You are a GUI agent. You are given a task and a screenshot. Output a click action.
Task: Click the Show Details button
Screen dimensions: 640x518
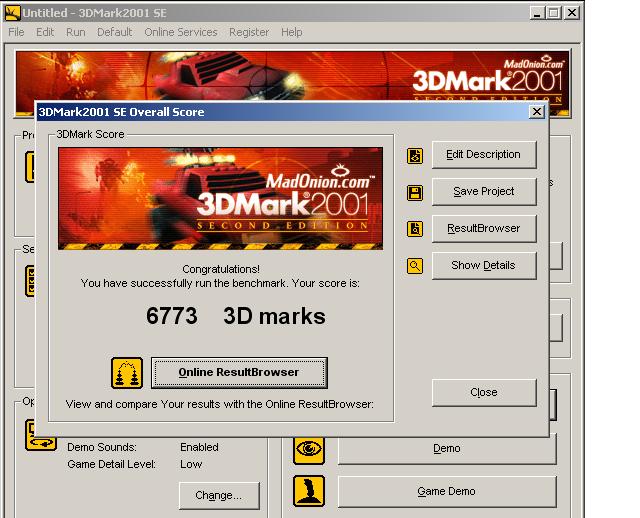484,265
